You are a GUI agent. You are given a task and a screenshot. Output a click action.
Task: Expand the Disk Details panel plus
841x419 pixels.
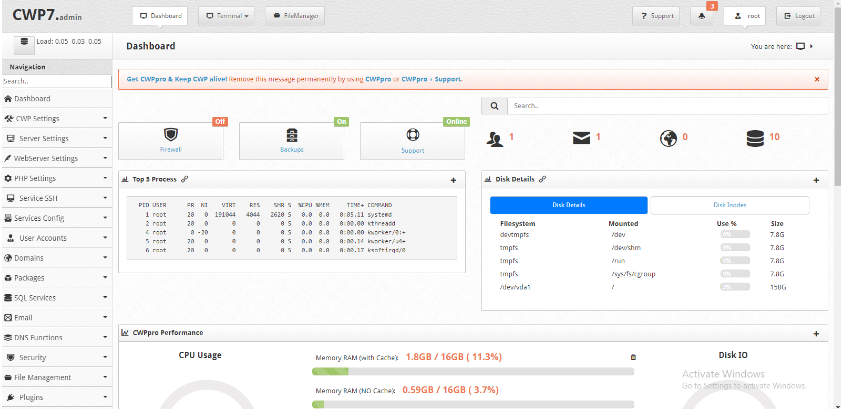(816, 180)
